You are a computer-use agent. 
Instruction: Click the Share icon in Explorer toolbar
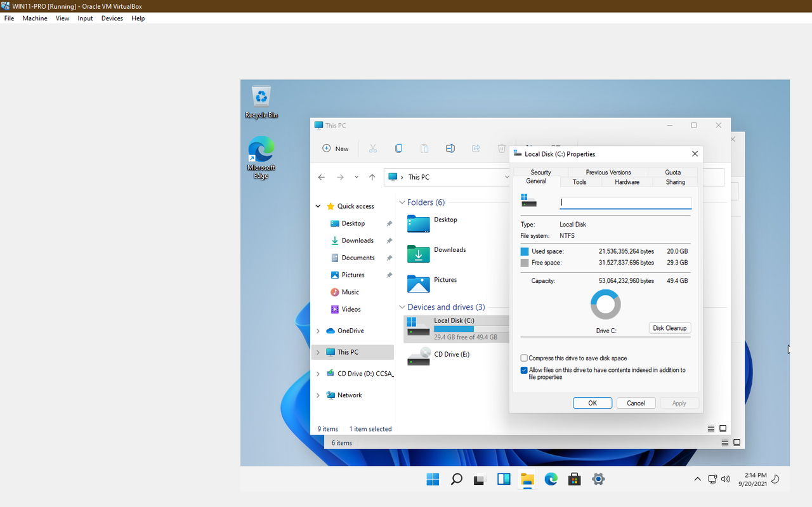coord(476,148)
